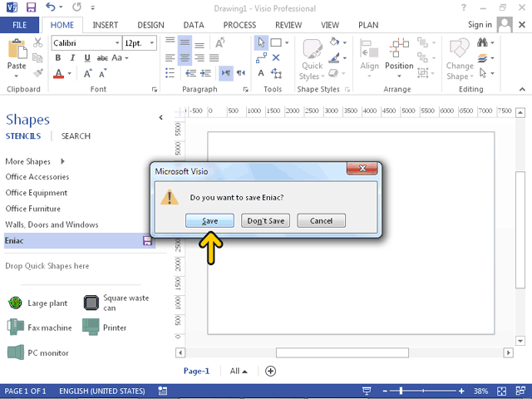Screen dimensions: 532x399
Task: Open the DESIGN ribbon tab
Action: click(x=150, y=25)
